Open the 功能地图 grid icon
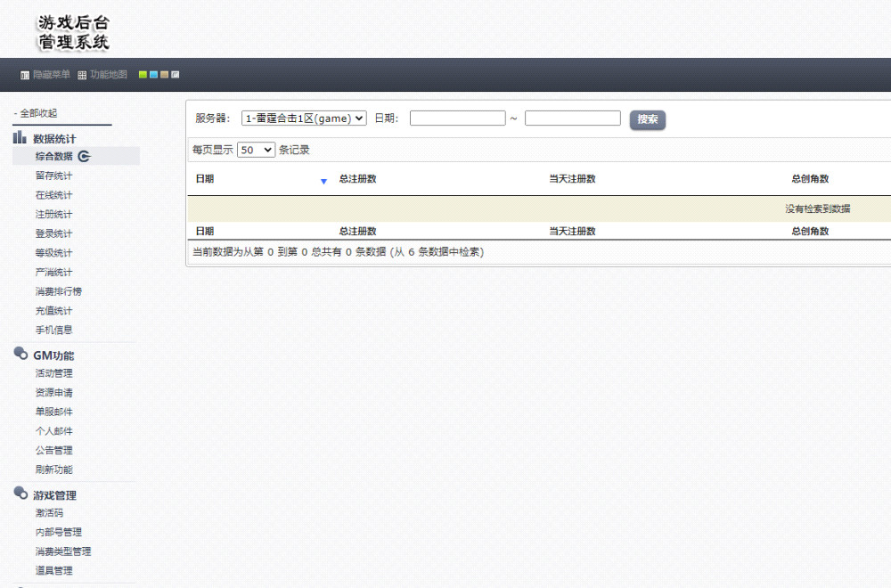The height and width of the screenshot is (588, 891). pos(82,76)
